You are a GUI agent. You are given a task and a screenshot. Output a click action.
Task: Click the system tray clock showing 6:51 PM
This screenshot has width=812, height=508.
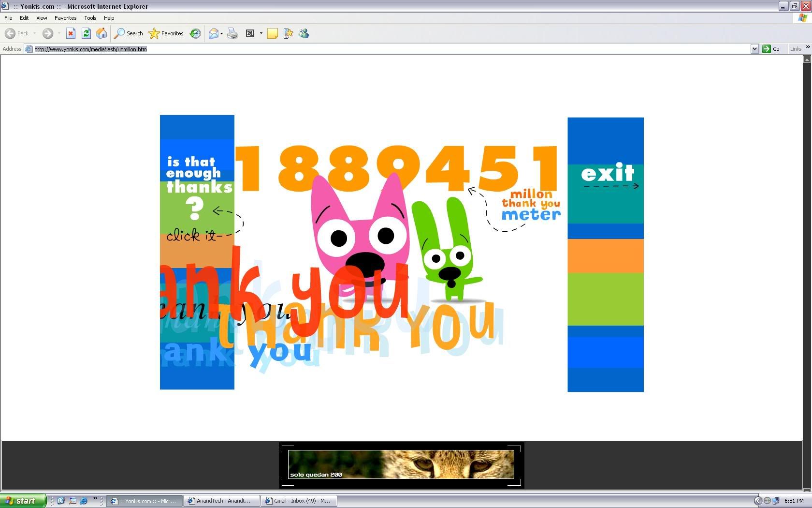tap(794, 501)
